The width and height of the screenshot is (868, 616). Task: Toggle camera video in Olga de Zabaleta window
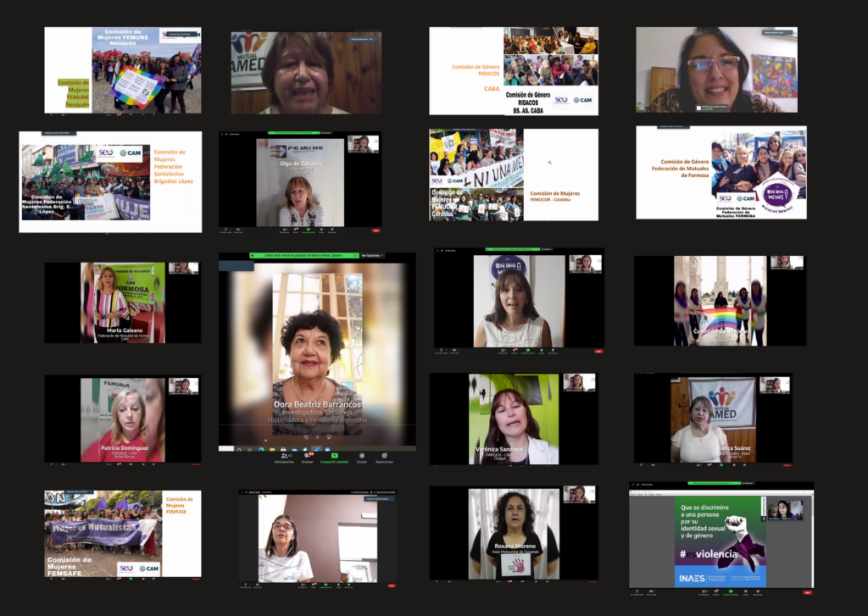(x=238, y=228)
